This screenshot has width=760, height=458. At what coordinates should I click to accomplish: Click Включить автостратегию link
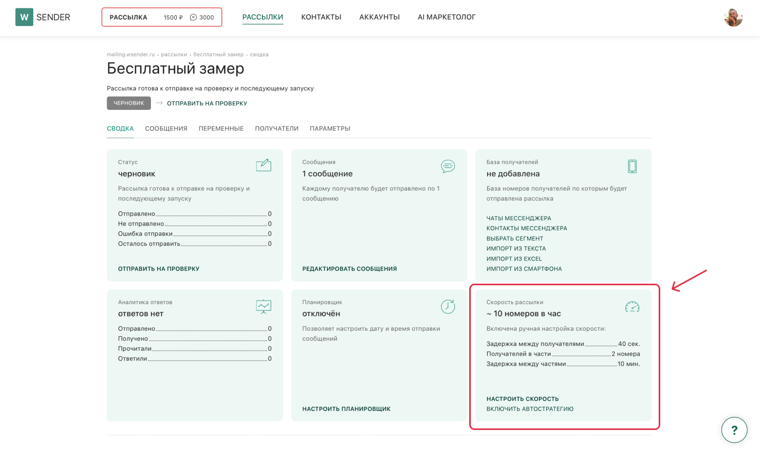530,409
